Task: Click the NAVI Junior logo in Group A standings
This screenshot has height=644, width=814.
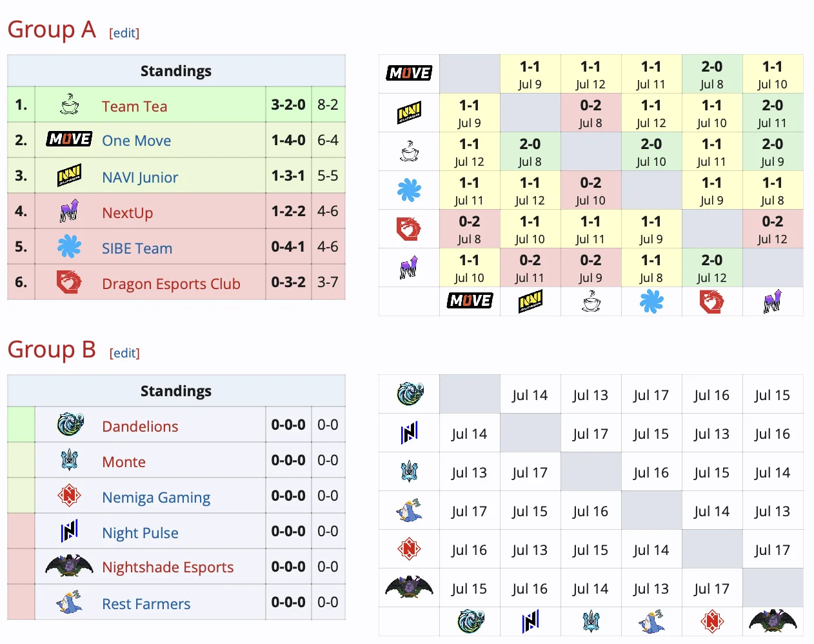Action: 69,176
